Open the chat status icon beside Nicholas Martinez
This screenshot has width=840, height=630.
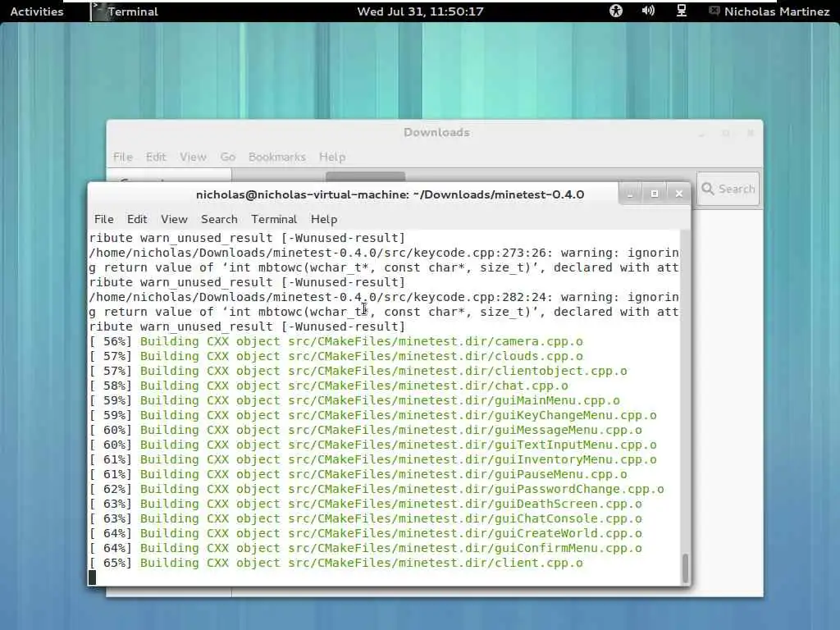pos(714,11)
